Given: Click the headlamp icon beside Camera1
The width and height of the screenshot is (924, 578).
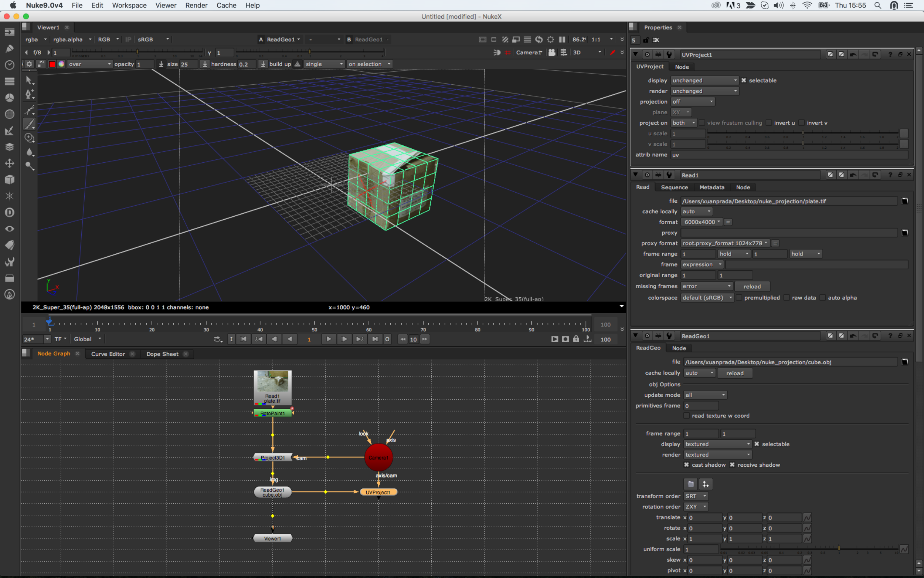Looking at the screenshot, I should pyautogui.click(x=496, y=53).
